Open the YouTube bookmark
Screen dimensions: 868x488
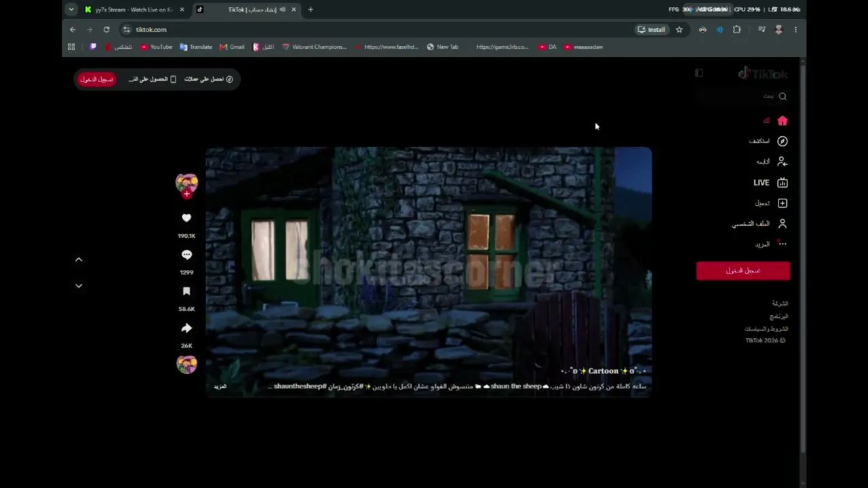(x=156, y=47)
